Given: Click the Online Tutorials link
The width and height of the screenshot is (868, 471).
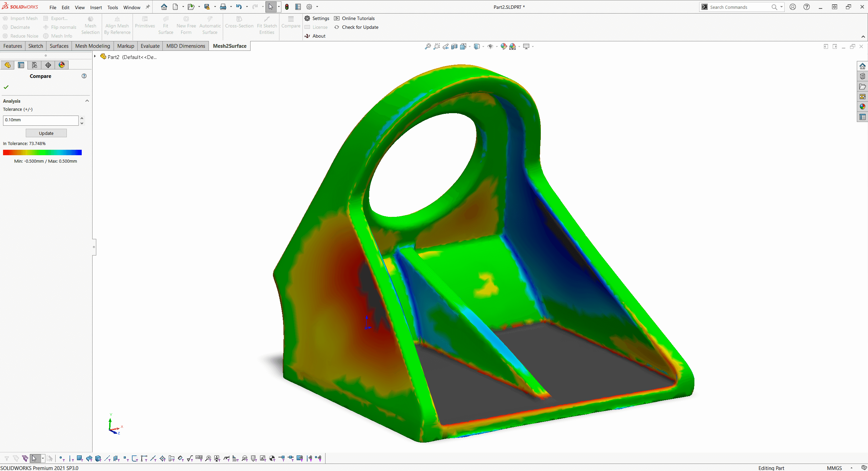Looking at the screenshot, I should pos(357,18).
